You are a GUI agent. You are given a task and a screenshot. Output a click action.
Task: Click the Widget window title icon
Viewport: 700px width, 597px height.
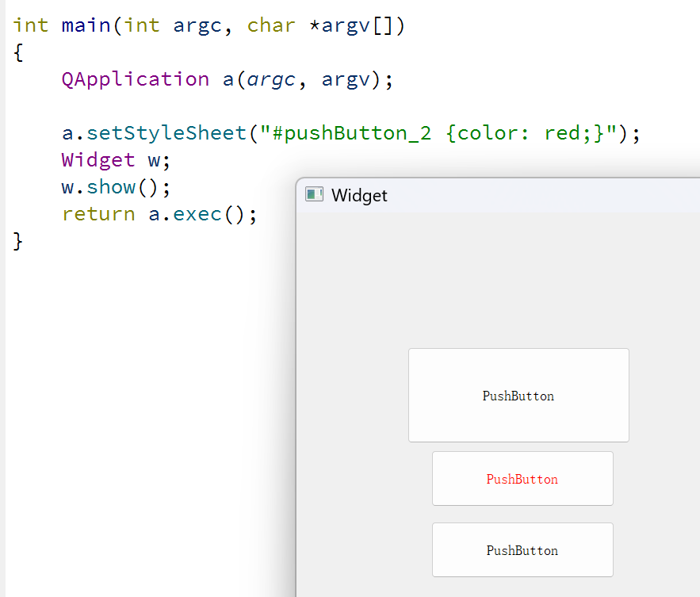pyautogui.click(x=314, y=194)
